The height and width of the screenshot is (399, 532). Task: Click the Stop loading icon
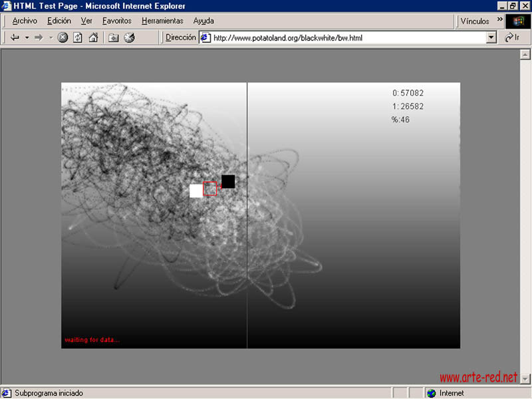tap(63, 38)
